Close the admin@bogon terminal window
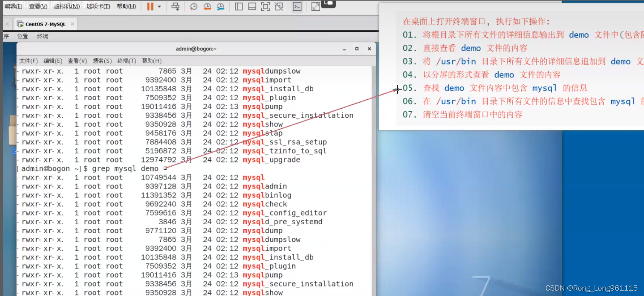The image size is (644, 296). (369, 49)
